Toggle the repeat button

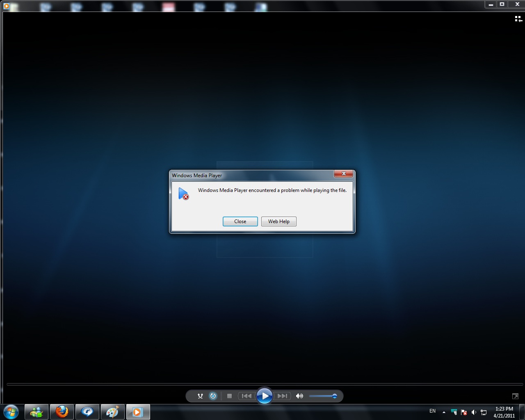(213, 396)
